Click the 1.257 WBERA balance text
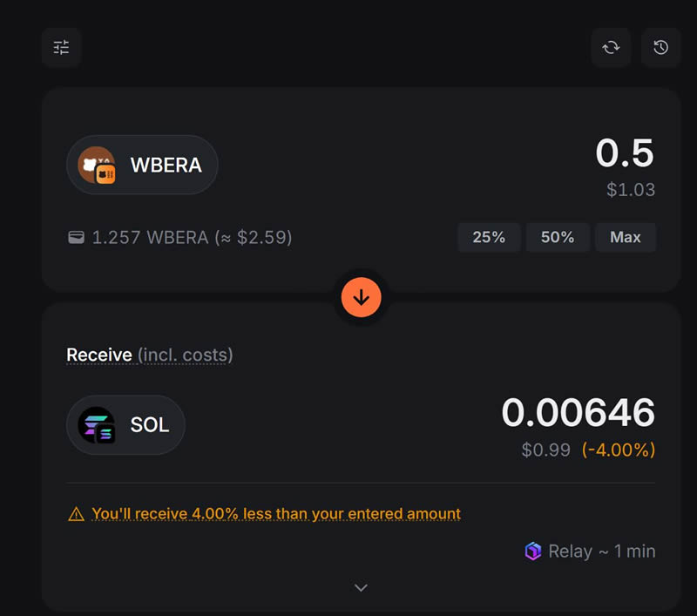 [192, 237]
